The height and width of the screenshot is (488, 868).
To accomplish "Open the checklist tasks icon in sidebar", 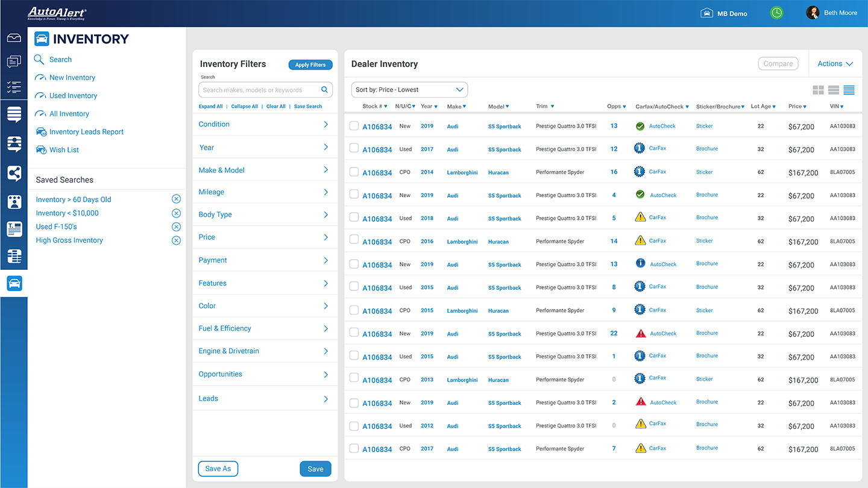I will coord(14,87).
